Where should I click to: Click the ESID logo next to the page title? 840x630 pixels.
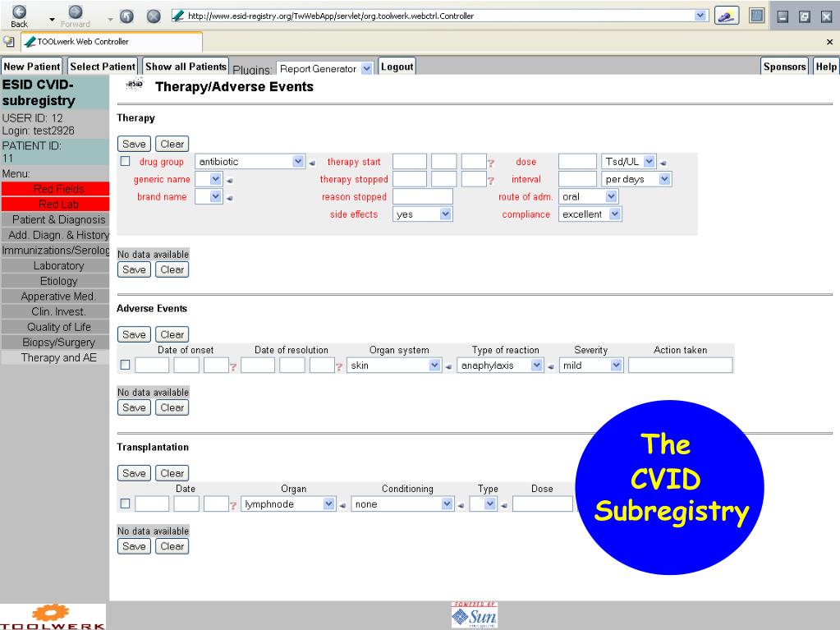click(x=135, y=84)
